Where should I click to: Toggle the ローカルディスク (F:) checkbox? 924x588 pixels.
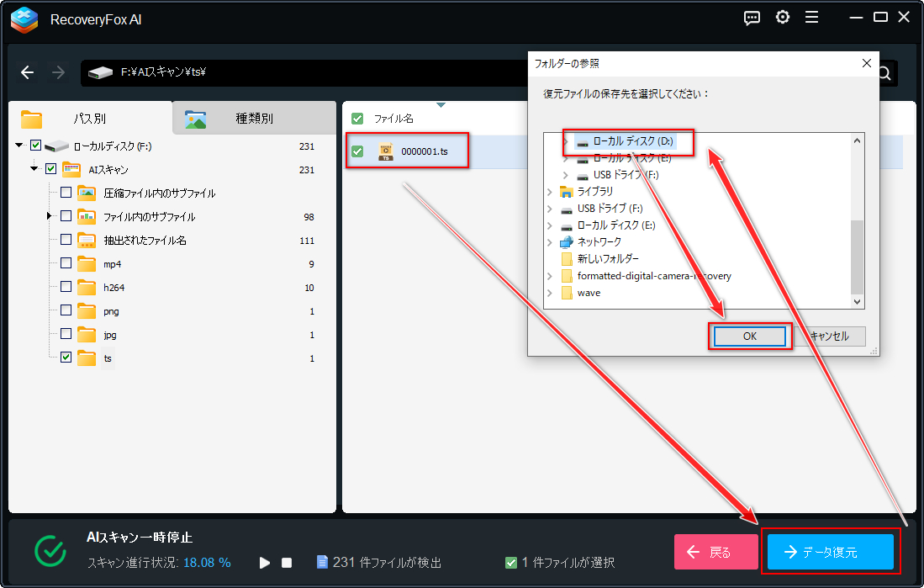click(35, 145)
